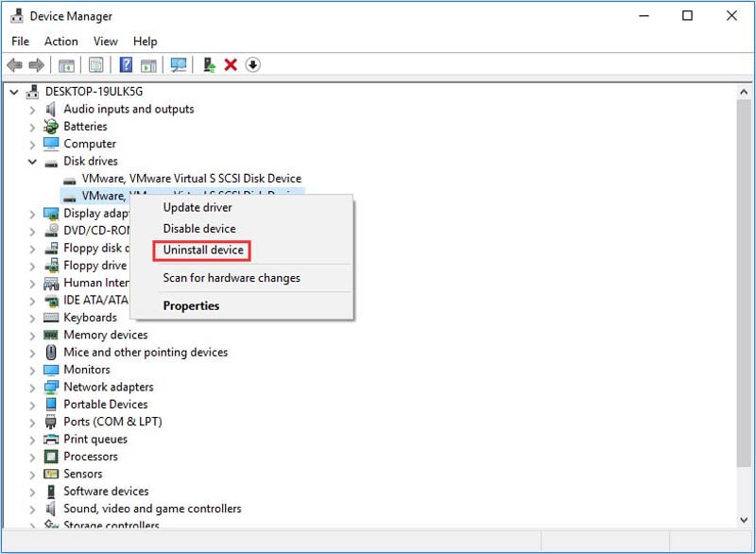The image size is (756, 554).
Task: Expand the Batteries node
Action: (x=32, y=128)
